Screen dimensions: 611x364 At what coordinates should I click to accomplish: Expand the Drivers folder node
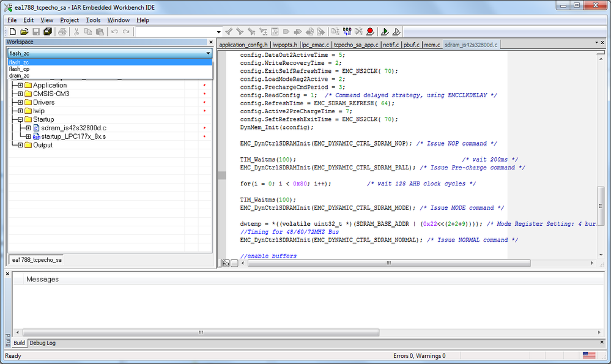(20, 103)
